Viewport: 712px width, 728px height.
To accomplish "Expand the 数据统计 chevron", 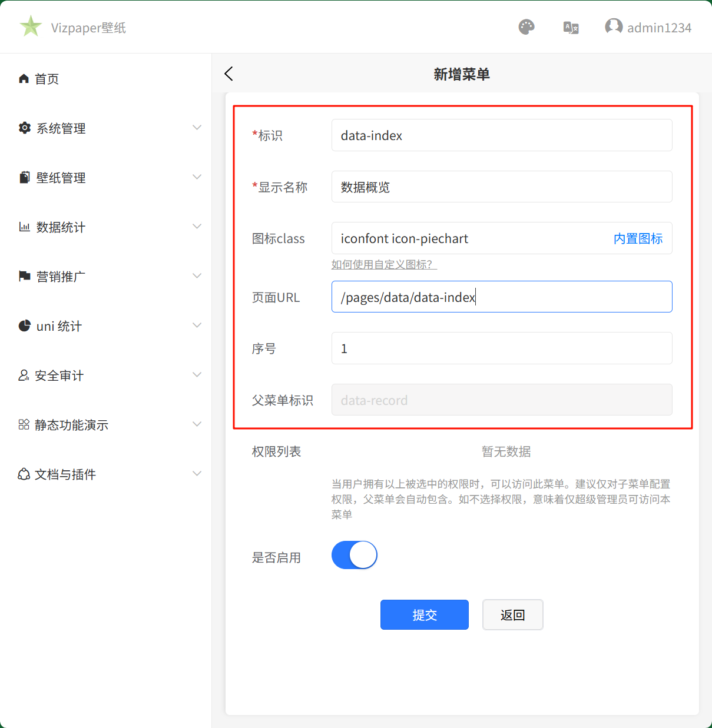I will point(197,226).
